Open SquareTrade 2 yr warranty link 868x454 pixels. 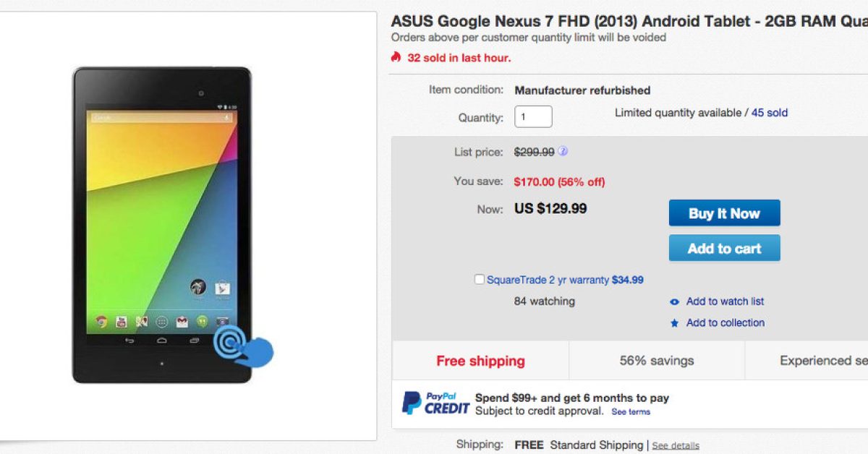click(548, 280)
